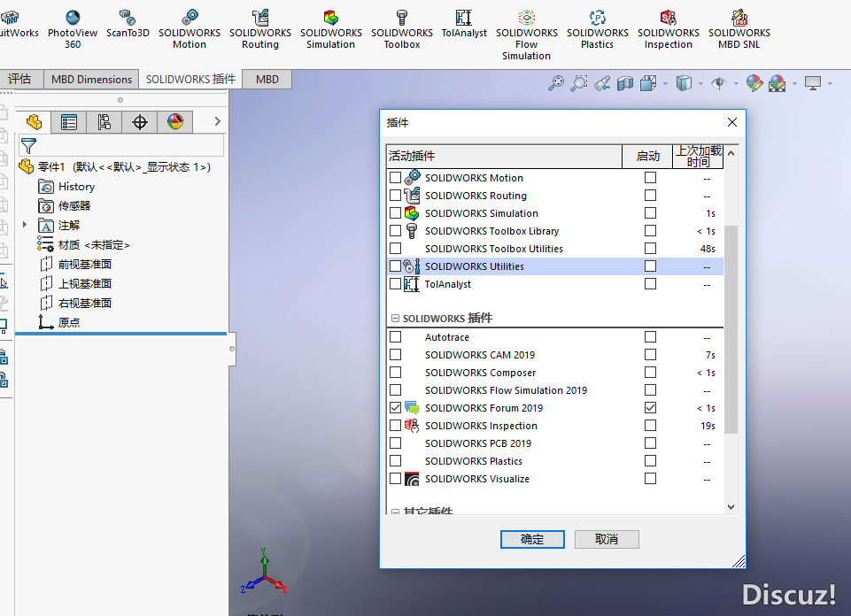The image size is (851, 616).
Task: Check SOLIDWORKS Simulation startup checkbox
Action: pyautogui.click(x=650, y=212)
